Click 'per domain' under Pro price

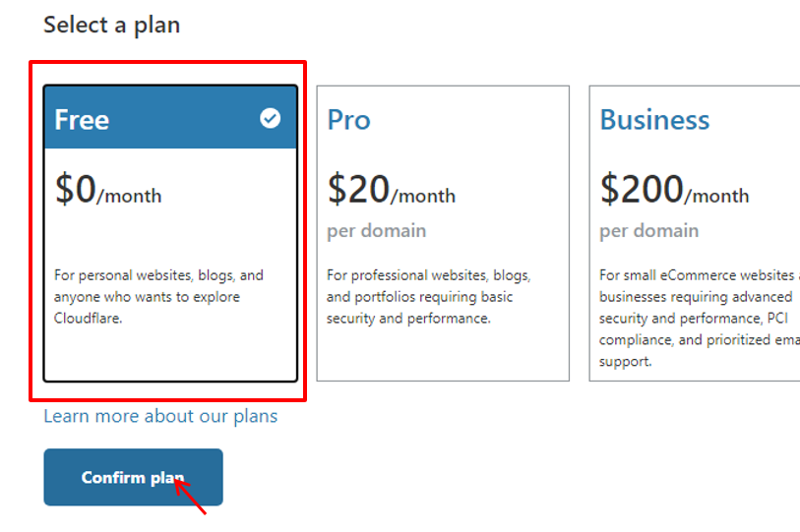(x=377, y=231)
